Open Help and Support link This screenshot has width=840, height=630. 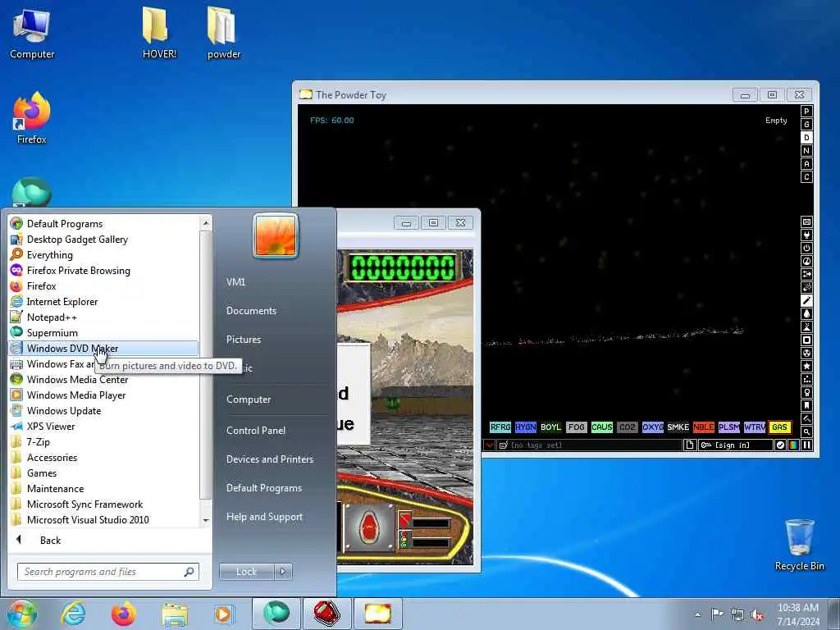(265, 517)
